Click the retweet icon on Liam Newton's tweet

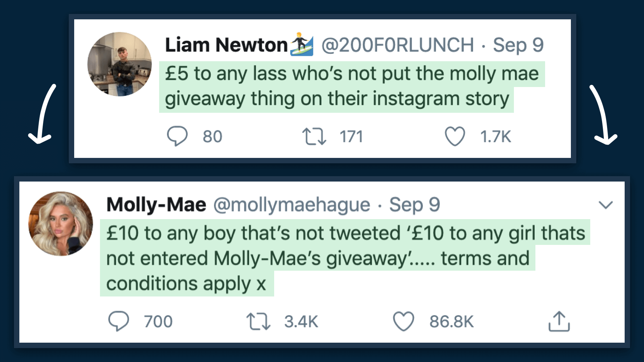click(314, 136)
